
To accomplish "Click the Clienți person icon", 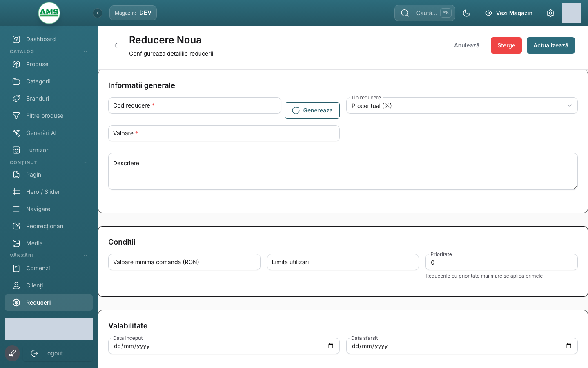I will (16, 285).
